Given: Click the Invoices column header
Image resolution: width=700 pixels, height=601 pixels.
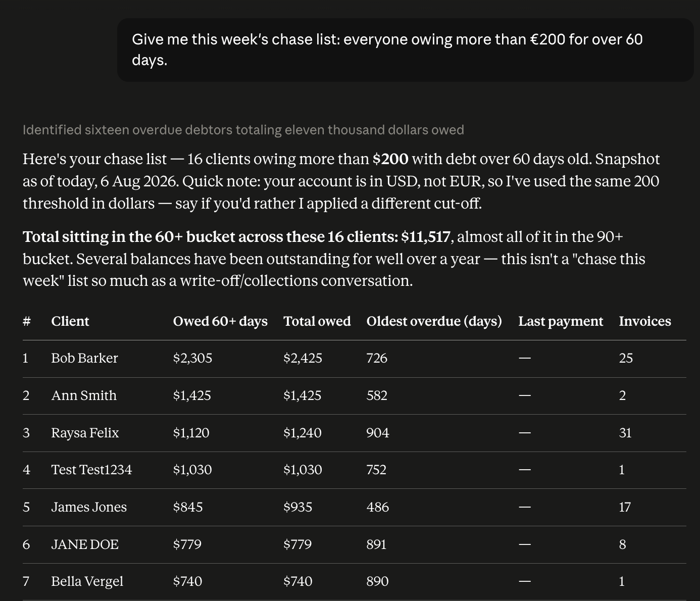Looking at the screenshot, I should (645, 321).
